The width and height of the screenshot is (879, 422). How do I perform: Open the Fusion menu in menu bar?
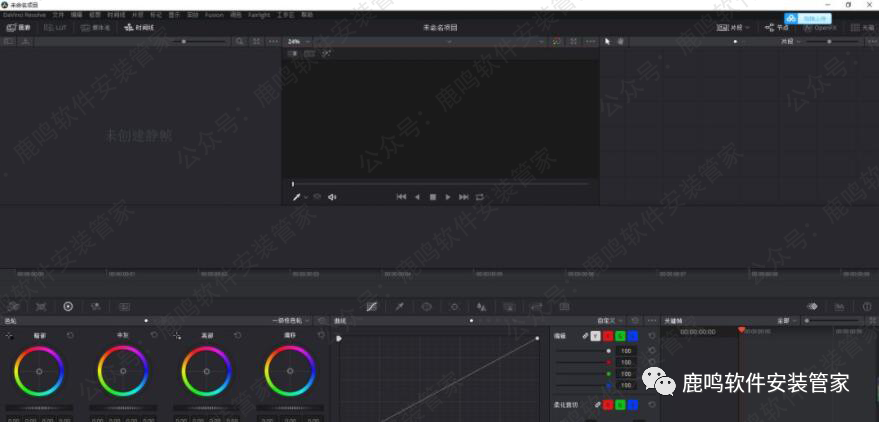(214, 15)
